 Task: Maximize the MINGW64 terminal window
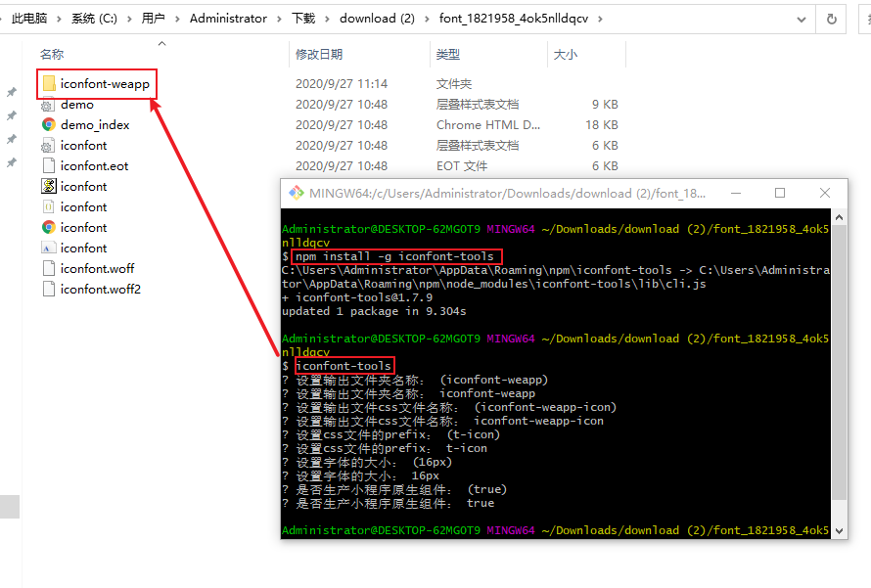(780, 193)
